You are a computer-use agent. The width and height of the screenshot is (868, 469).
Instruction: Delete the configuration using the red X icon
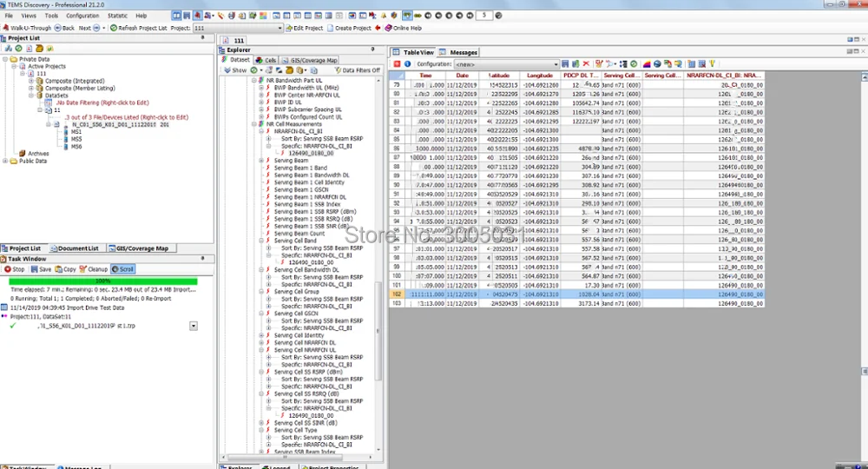click(x=586, y=64)
